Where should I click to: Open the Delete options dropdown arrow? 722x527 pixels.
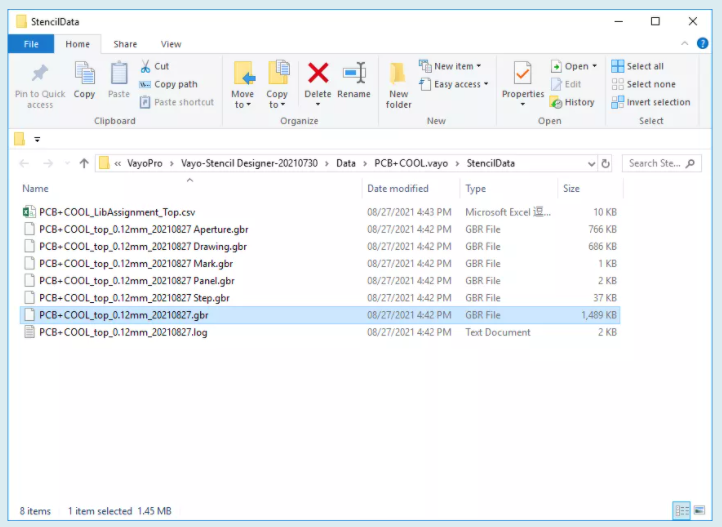(x=318, y=105)
